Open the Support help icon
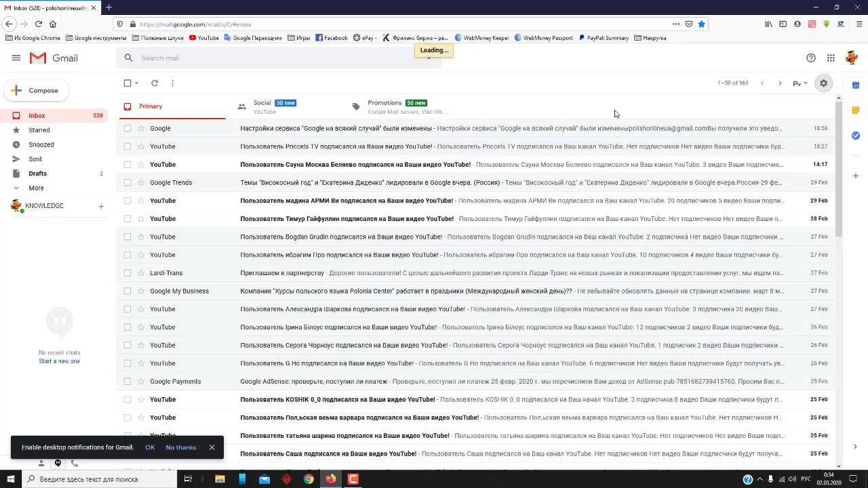The height and width of the screenshot is (488, 868). 811,58
